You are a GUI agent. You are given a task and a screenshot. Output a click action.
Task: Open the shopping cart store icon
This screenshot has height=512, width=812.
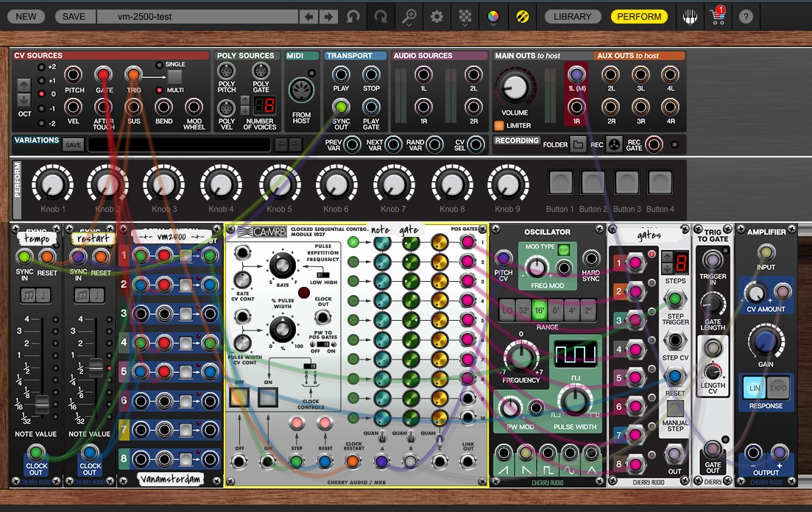tap(718, 16)
